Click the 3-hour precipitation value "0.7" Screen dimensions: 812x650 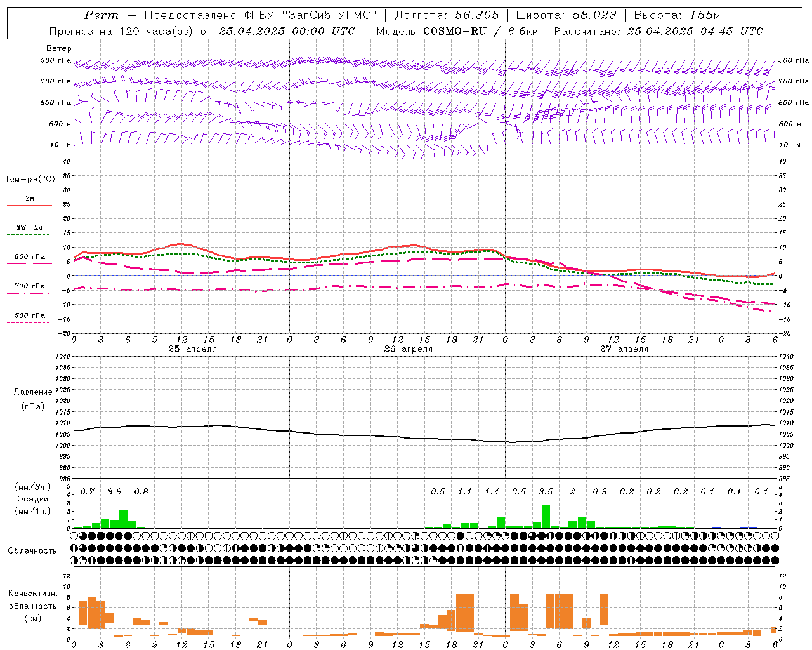(x=88, y=492)
